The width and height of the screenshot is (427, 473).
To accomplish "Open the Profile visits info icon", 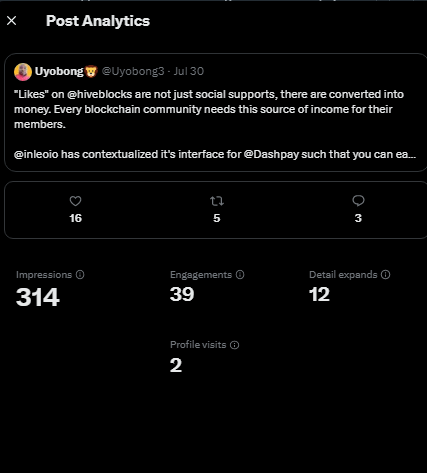I will click(235, 345).
